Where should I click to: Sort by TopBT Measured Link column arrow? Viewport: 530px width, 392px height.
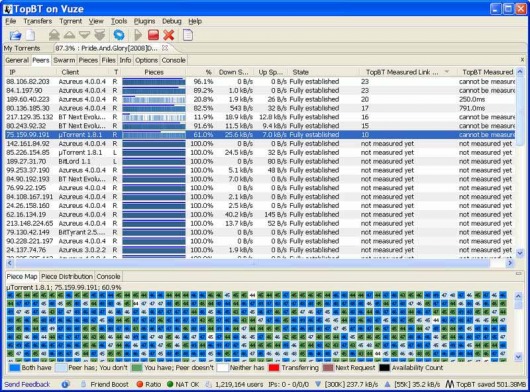(447, 72)
